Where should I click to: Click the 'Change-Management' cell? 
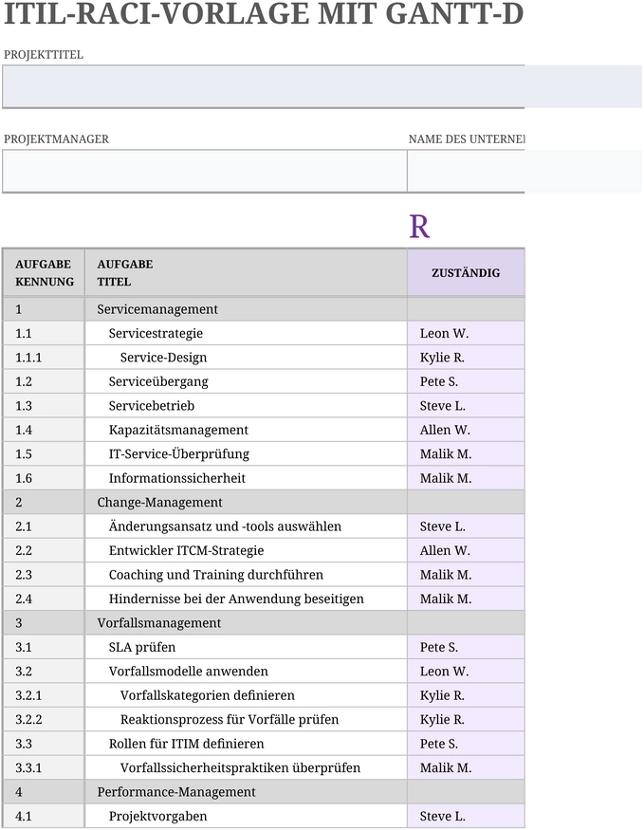click(246, 503)
